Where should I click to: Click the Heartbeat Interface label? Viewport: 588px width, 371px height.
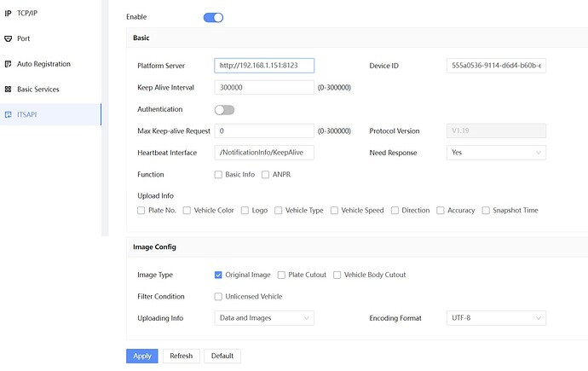(x=167, y=153)
